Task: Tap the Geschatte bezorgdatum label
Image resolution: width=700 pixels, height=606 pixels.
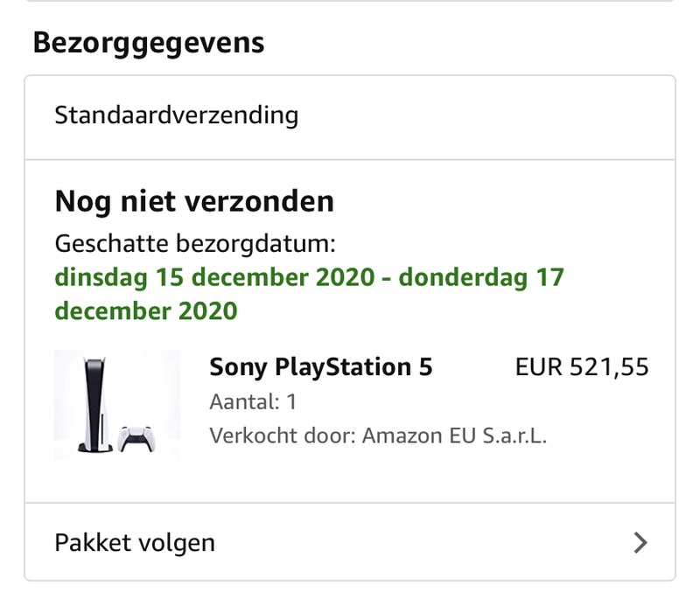Action: (x=195, y=244)
